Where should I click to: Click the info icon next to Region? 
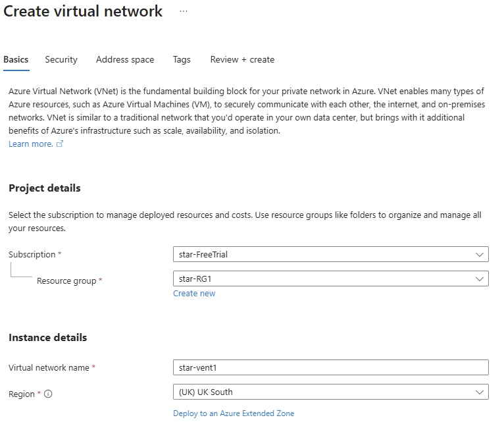(x=48, y=394)
